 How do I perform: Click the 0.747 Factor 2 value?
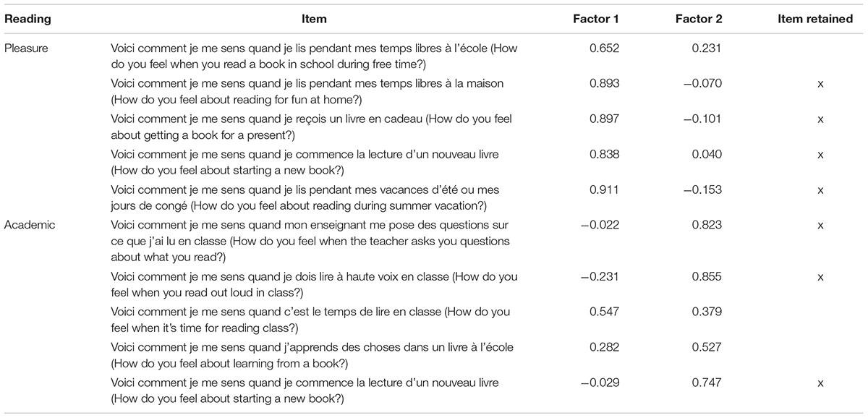707,382
